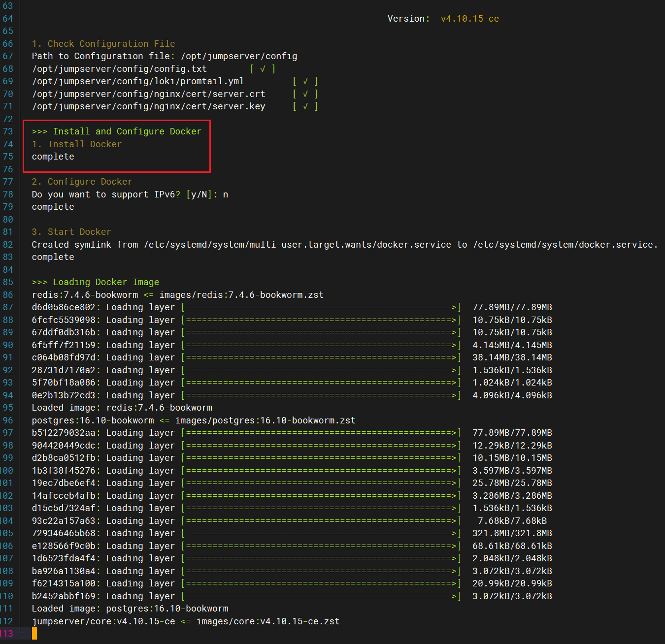Screen dimensions: 665x644
Task: Click the path /opt/jumpserver/config/config.txt
Action: (x=120, y=69)
